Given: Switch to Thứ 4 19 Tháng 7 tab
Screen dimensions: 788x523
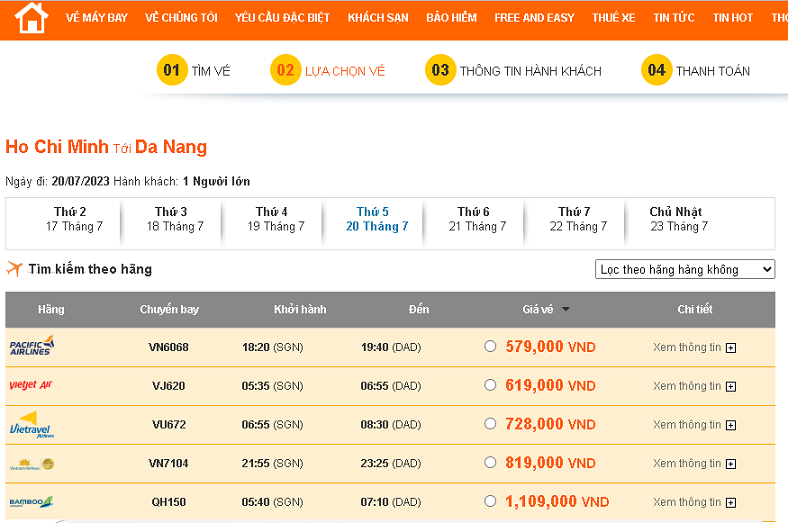Looking at the screenshot, I should pyautogui.click(x=276, y=219).
